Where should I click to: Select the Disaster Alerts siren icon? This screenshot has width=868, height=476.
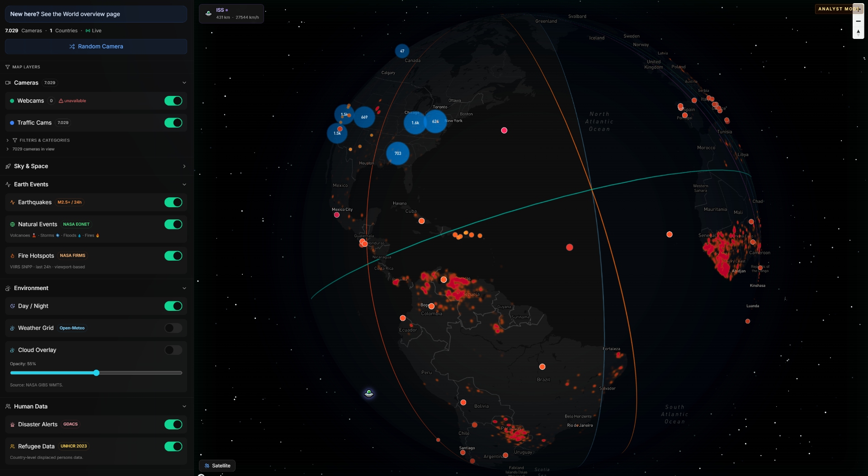[x=12, y=424]
